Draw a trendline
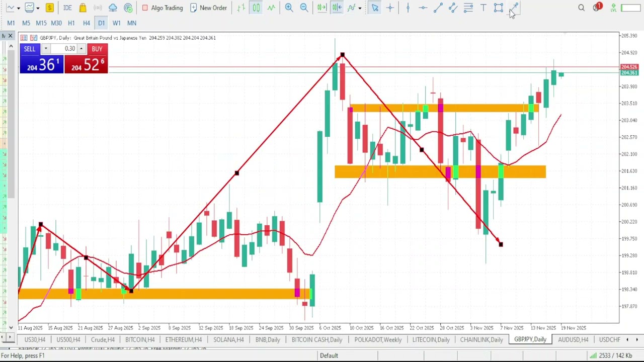 click(x=438, y=8)
